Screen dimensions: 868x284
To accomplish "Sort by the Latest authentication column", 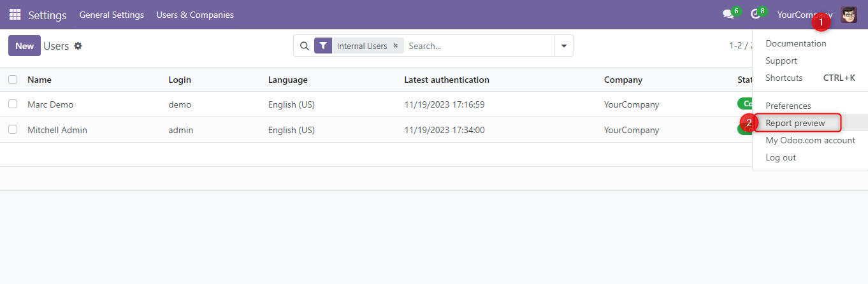I will pos(447,80).
